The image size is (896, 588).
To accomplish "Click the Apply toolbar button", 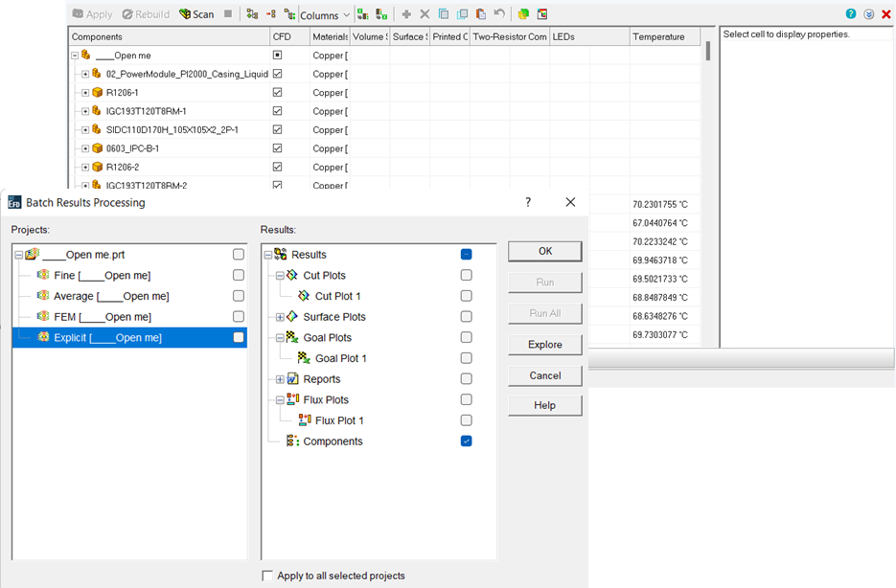I will click(x=93, y=14).
